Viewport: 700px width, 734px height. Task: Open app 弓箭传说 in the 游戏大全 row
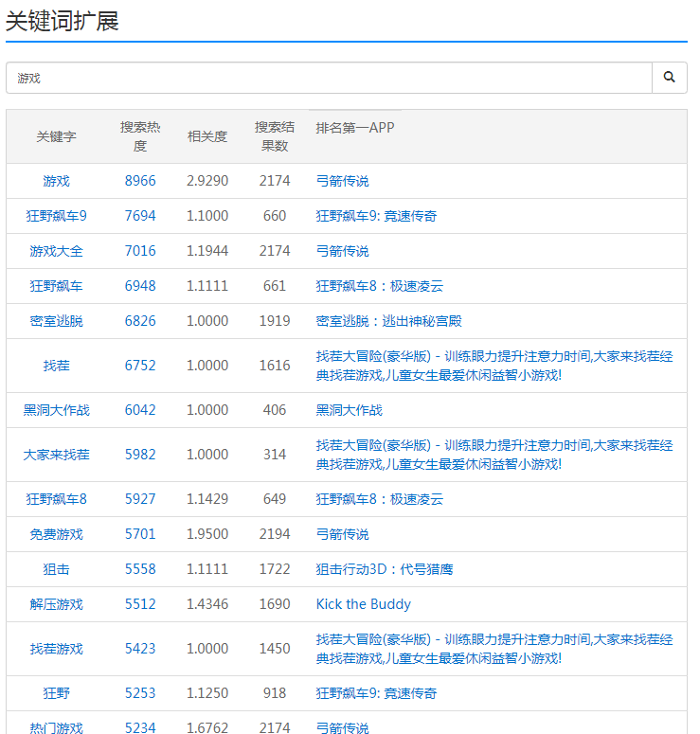pyautogui.click(x=342, y=251)
